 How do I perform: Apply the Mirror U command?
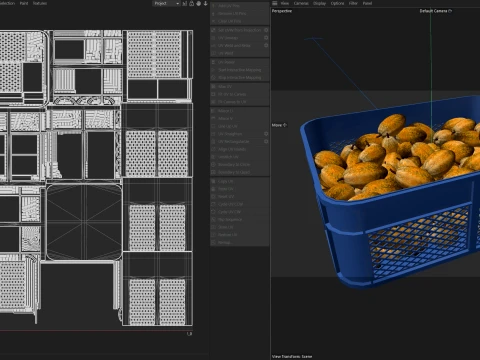pos(239,111)
